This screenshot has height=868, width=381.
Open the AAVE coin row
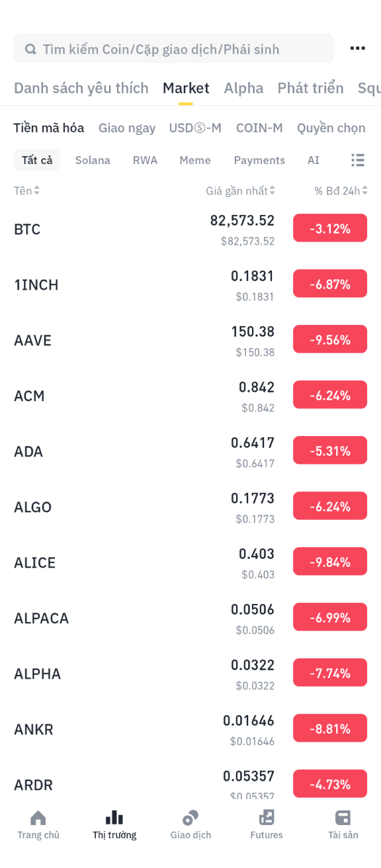pos(190,340)
